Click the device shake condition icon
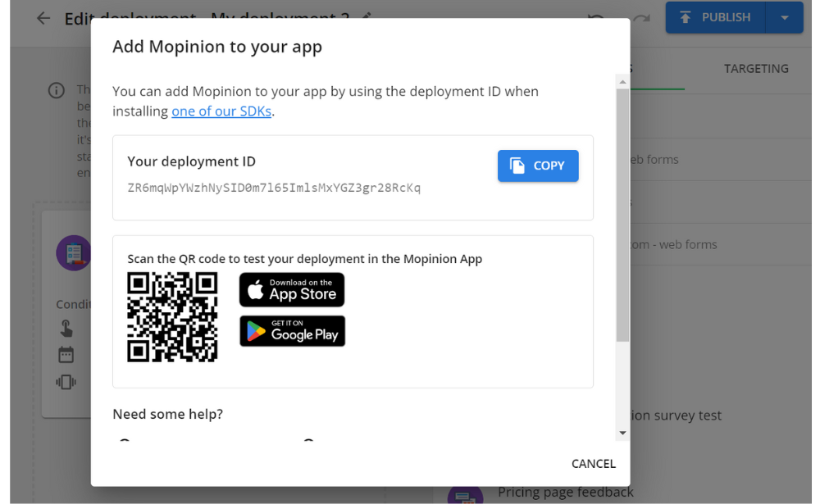This screenshot has width=820, height=504. (66, 380)
